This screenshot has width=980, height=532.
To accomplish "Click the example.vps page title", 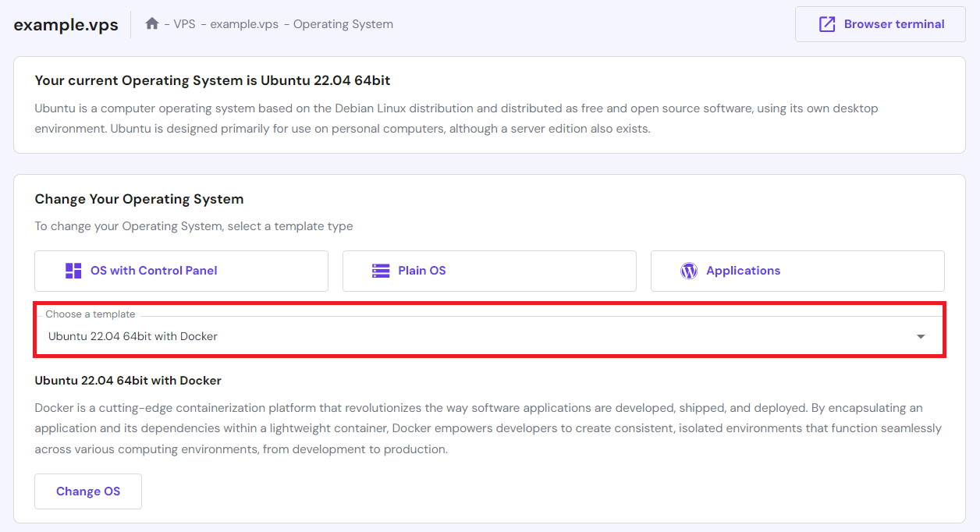I will tap(66, 25).
